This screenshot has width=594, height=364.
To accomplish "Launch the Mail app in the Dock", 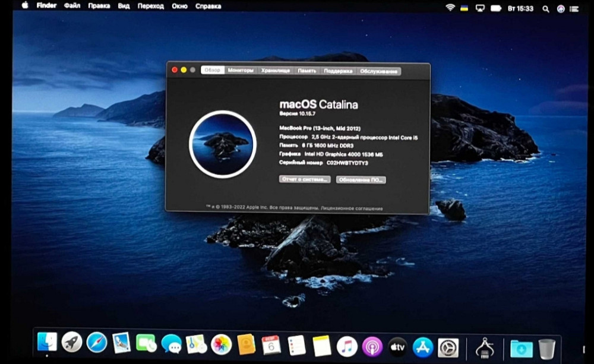I will click(121, 343).
